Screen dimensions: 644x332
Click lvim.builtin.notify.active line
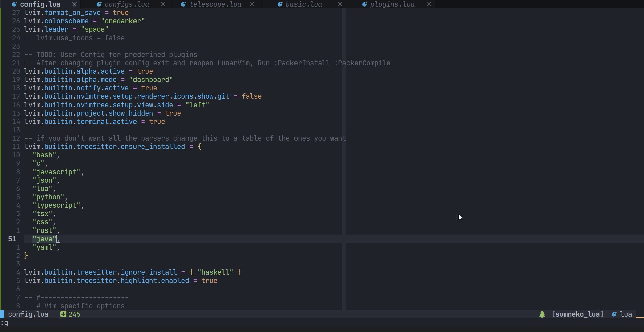[x=91, y=88]
